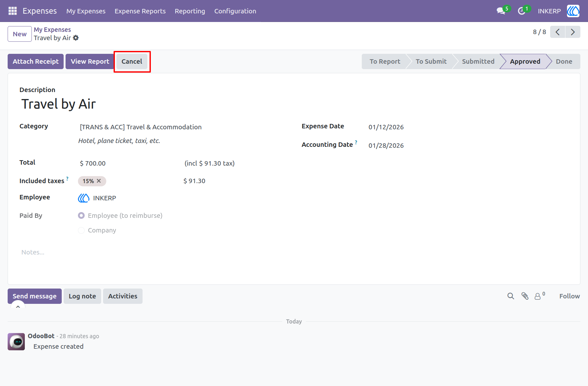This screenshot has height=386, width=588.
Task: Search chatter messages magnifier icon
Action: click(x=511, y=296)
